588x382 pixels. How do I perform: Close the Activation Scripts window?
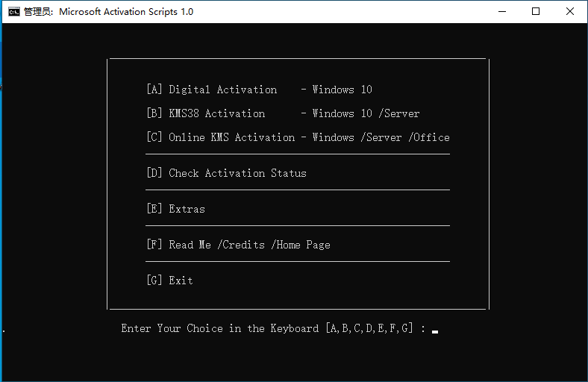pos(570,12)
